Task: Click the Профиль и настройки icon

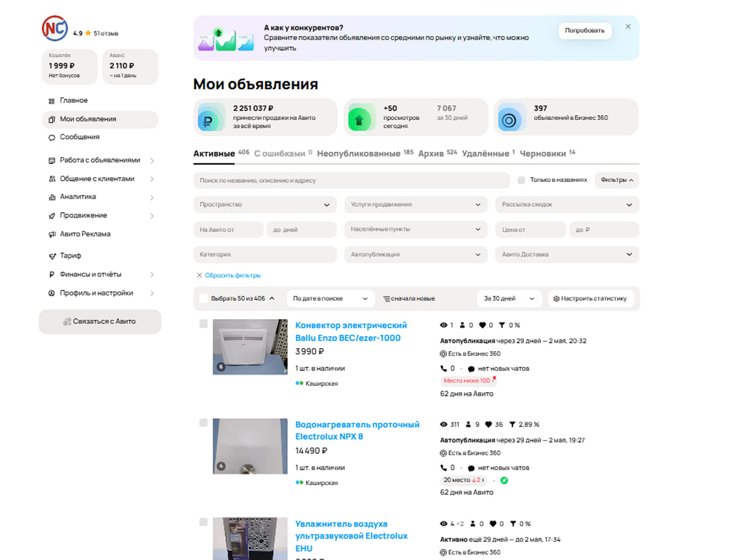Action: 51,293
